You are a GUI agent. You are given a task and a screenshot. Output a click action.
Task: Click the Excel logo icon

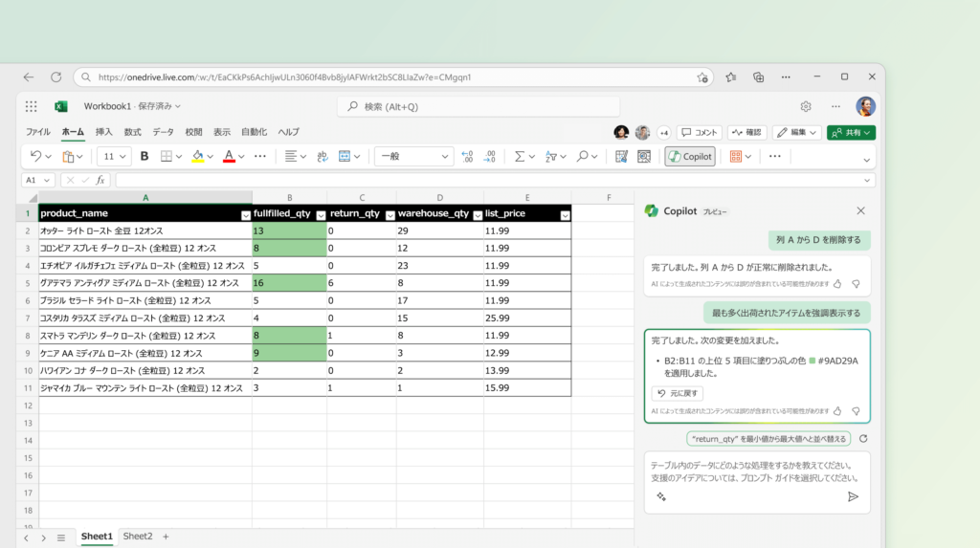pos(60,106)
